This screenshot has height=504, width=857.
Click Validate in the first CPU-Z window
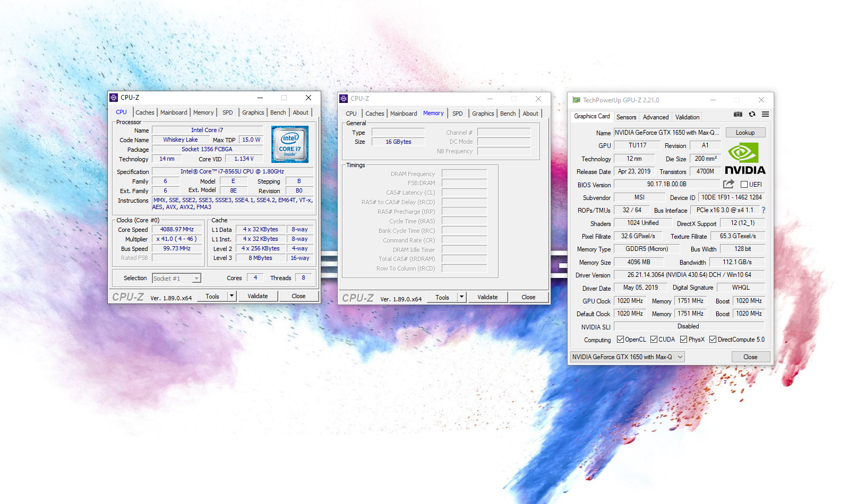pos(258,296)
